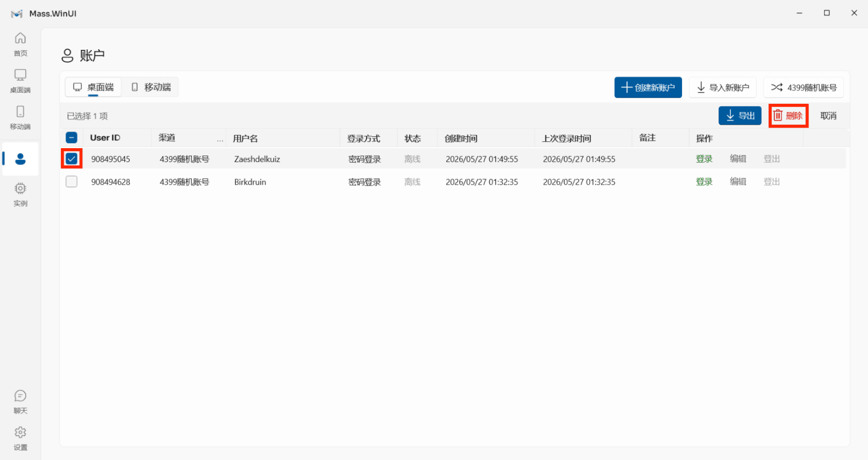Click 密码登录 in Birkdruin row

[365, 182]
